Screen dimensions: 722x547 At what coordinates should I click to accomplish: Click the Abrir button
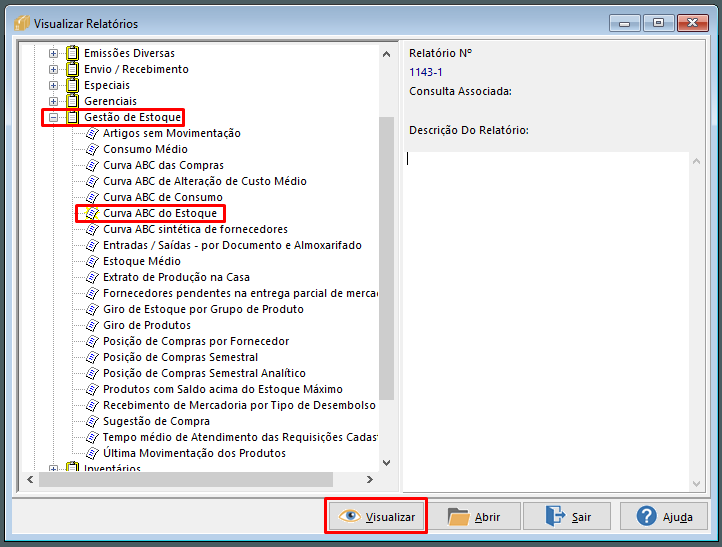click(x=475, y=517)
